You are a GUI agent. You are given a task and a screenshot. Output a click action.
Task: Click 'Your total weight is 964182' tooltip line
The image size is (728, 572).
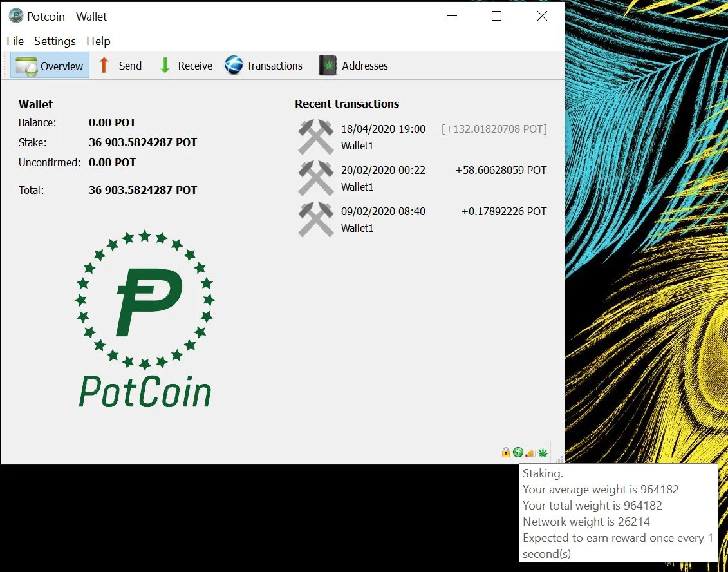point(592,506)
